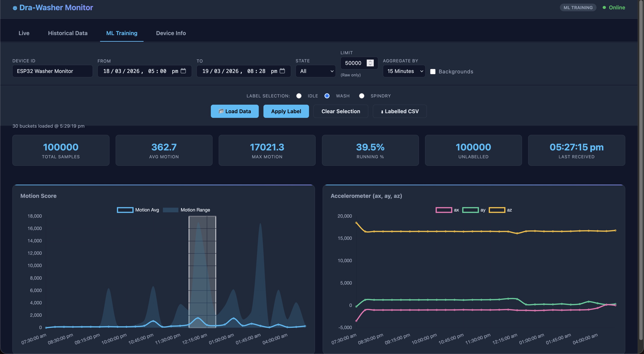Image resolution: width=644 pixels, height=354 pixels.
Task: Switch to the Historical Data tab
Action: point(68,33)
